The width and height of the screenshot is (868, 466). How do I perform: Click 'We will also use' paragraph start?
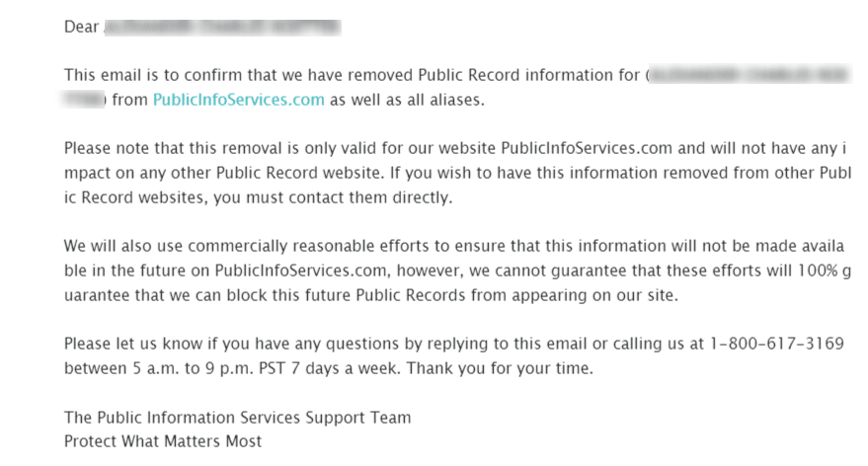(123, 246)
